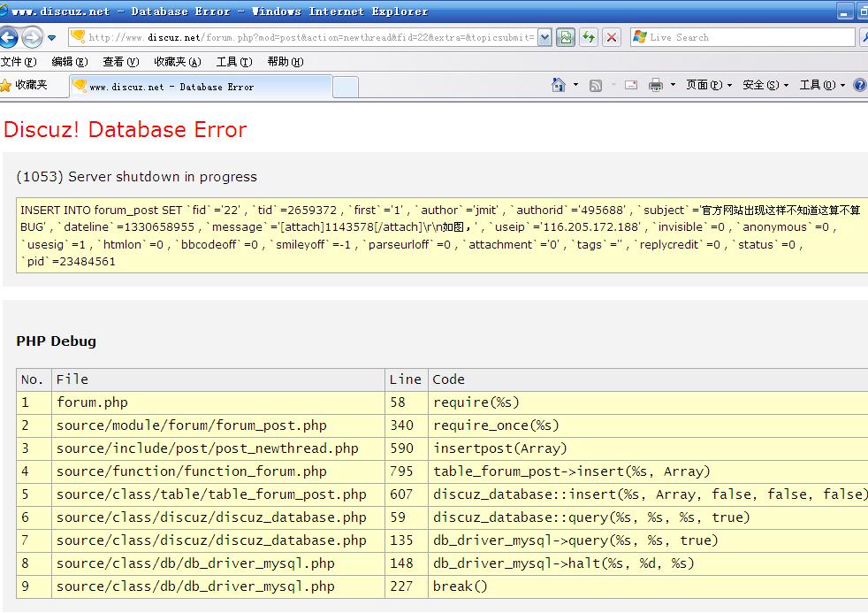Viewport: 868px width, 613px height.
Task: Click 'db_driver_mysql->halt(%s, %d, %s)' code cell
Action: (648, 563)
